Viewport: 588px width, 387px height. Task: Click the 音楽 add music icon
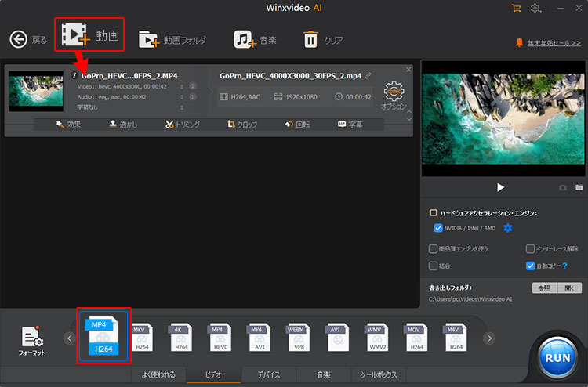244,38
